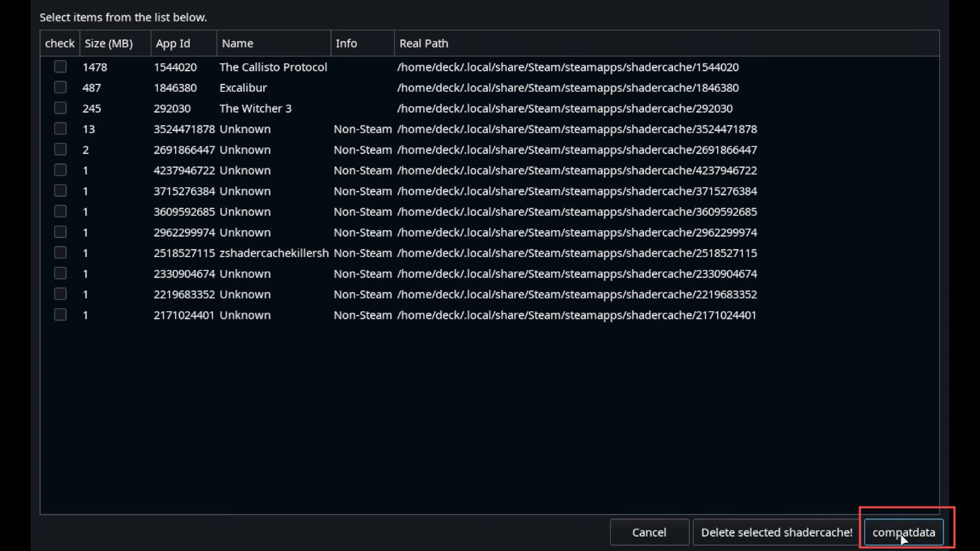Viewport: 980px width, 551px height.
Task: Select the Excalibur name cell
Action: click(243, 88)
